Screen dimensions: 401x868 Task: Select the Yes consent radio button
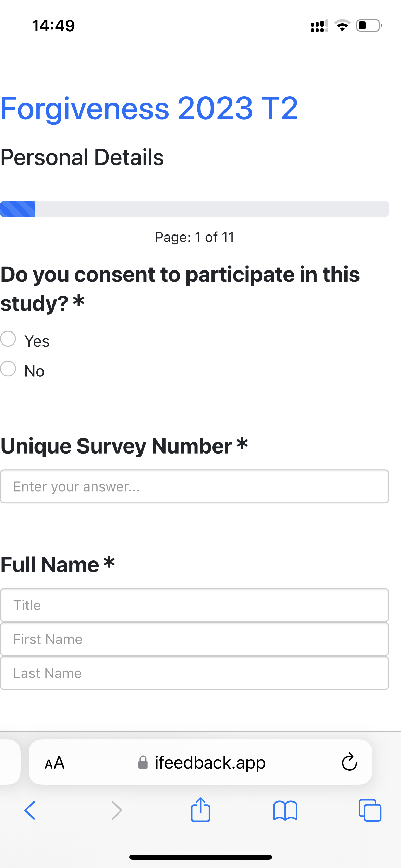click(8, 339)
